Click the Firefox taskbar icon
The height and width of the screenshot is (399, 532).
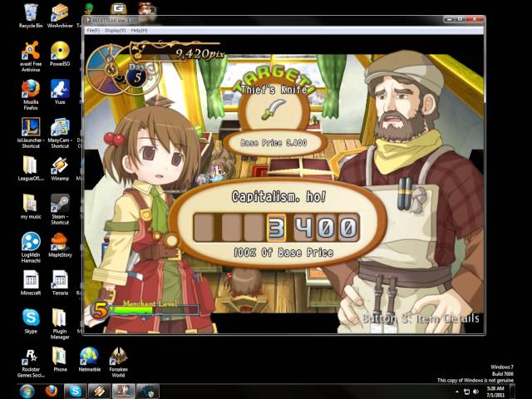[x=52, y=392]
